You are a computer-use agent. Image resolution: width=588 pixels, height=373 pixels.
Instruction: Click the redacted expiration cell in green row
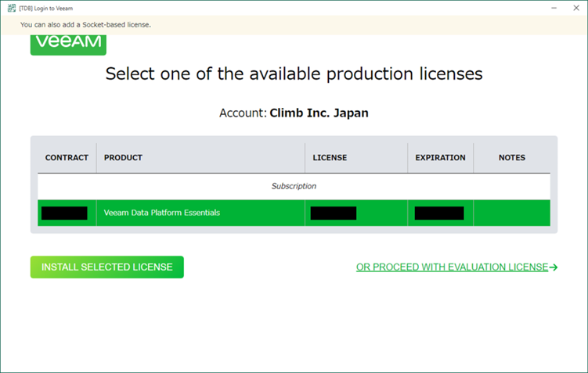tap(439, 213)
